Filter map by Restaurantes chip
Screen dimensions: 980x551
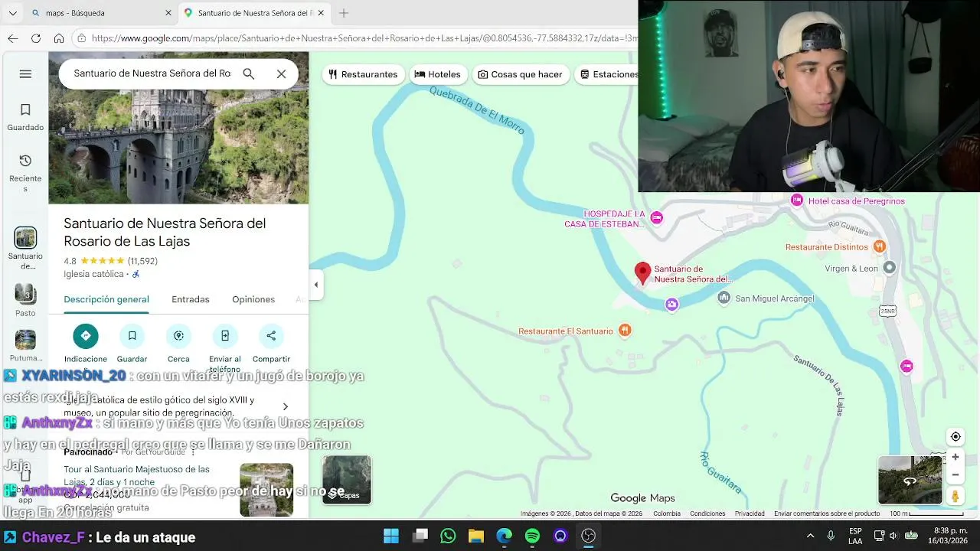pos(363,74)
